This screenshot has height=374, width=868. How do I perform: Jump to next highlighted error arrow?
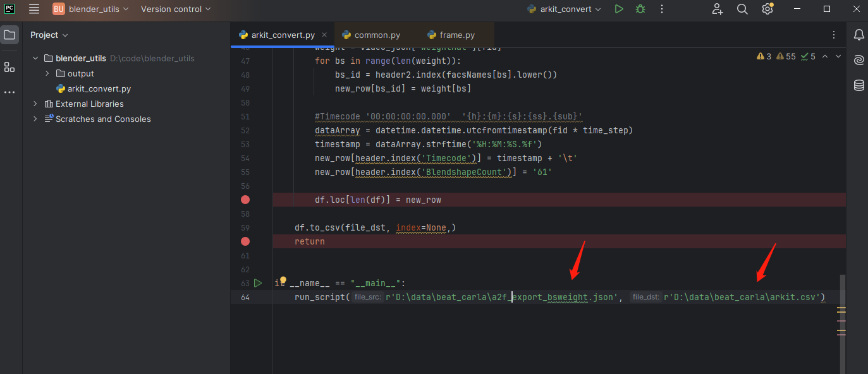coord(838,56)
